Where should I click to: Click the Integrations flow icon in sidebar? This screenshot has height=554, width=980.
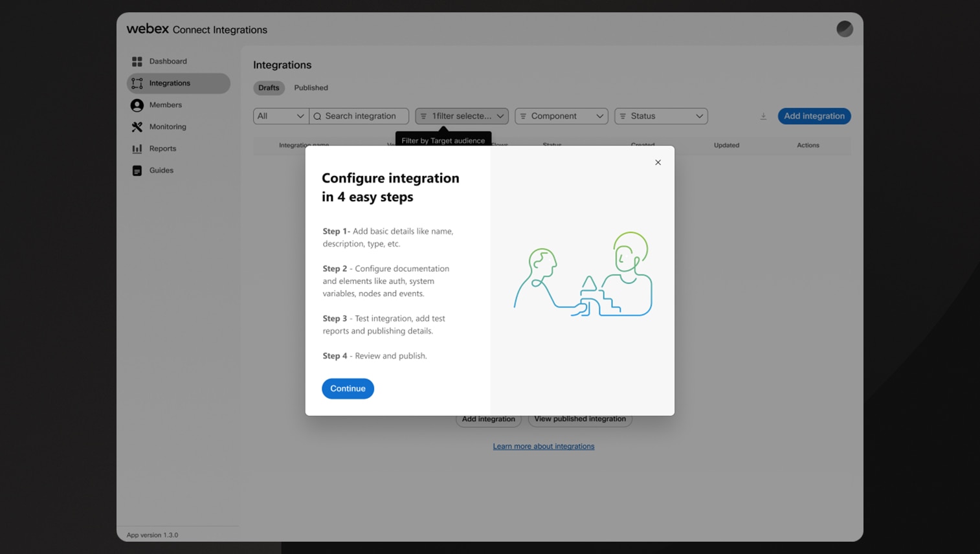pyautogui.click(x=137, y=83)
